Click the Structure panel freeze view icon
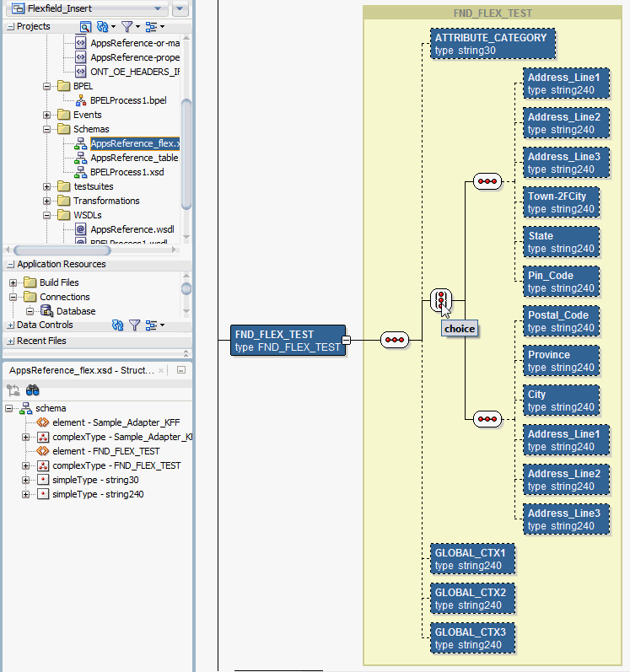Image resolution: width=630 pixels, height=672 pixels. pyautogui.click(x=13, y=390)
